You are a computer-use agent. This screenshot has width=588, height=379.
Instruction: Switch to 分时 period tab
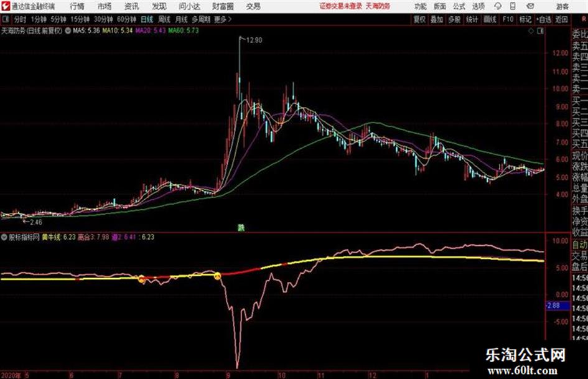pyautogui.click(x=21, y=19)
